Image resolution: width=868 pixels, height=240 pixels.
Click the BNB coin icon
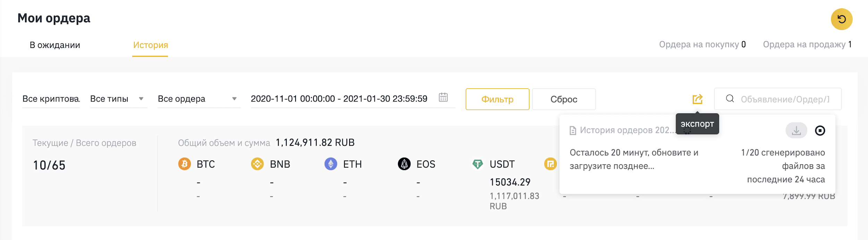coord(257,164)
